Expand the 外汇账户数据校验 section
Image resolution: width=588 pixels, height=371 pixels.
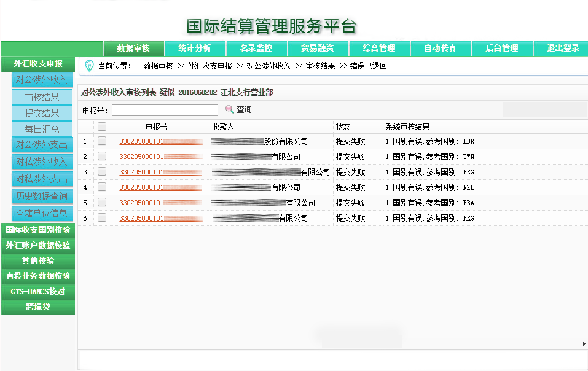38,245
